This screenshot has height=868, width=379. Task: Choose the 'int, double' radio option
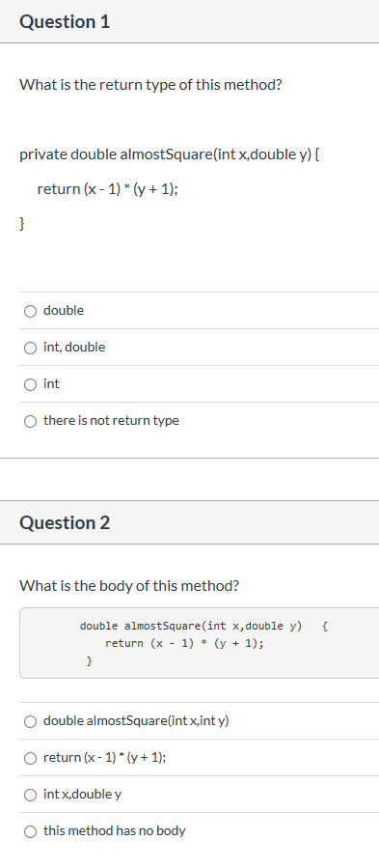pyautogui.click(x=30, y=348)
